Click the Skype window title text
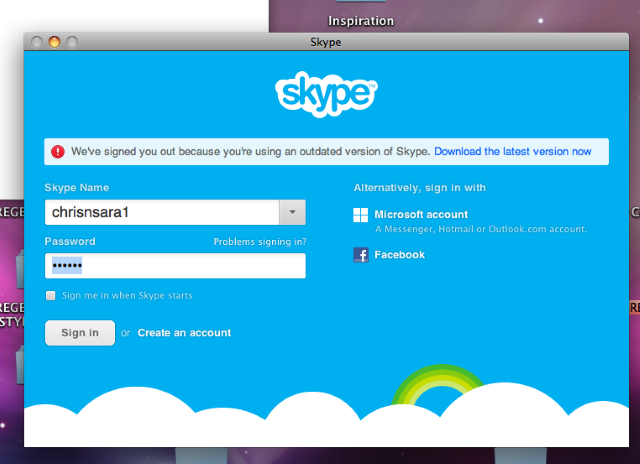Screen dimensions: 640x464 point(326,42)
